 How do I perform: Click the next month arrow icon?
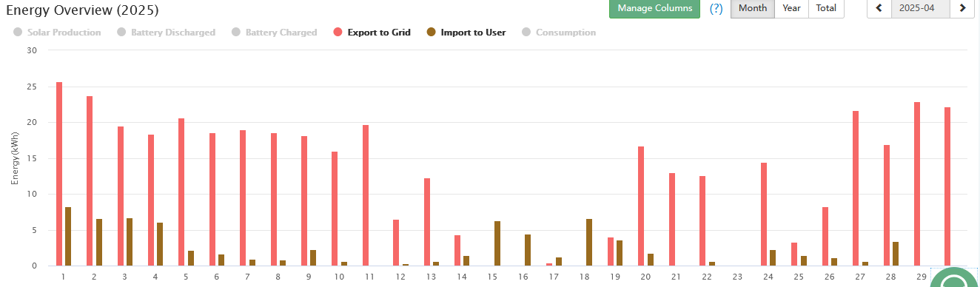(962, 8)
